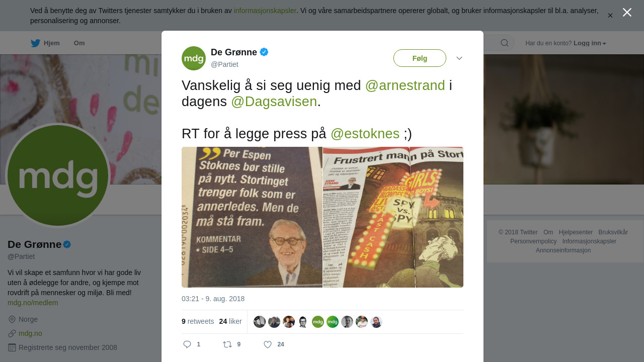Click the informasjonskapsler link in cookie banner
The width and height of the screenshot is (644, 362).
click(x=265, y=11)
